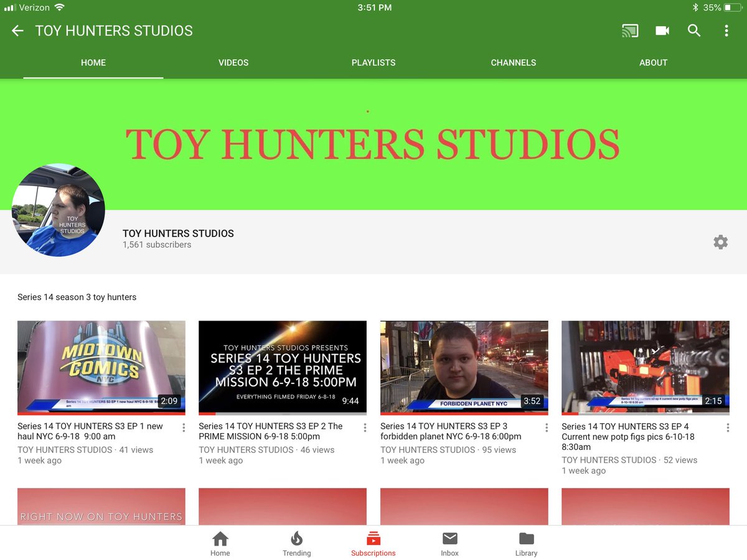Switch to the VIDEOS tab
The image size is (747, 560).
coord(233,62)
